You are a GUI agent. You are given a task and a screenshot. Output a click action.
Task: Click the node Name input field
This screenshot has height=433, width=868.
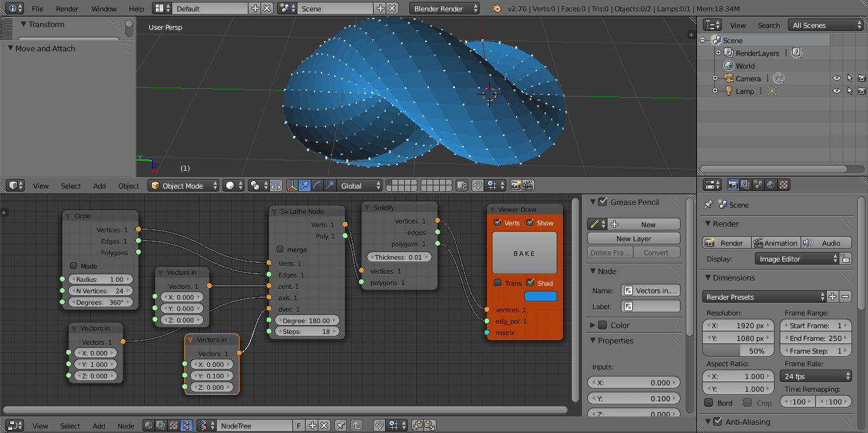(650, 290)
